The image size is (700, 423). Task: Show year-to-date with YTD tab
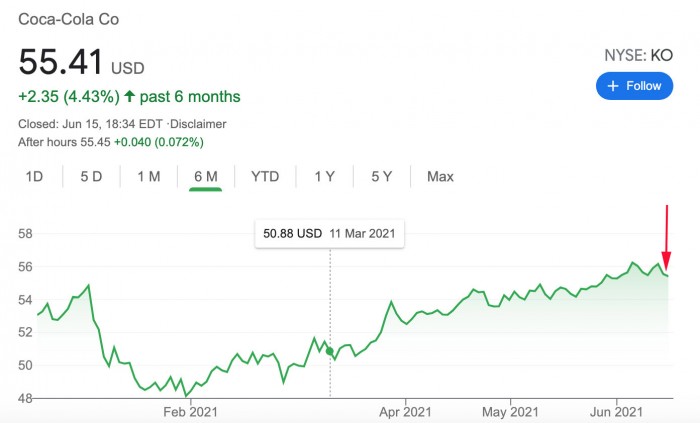tap(265, 177)
